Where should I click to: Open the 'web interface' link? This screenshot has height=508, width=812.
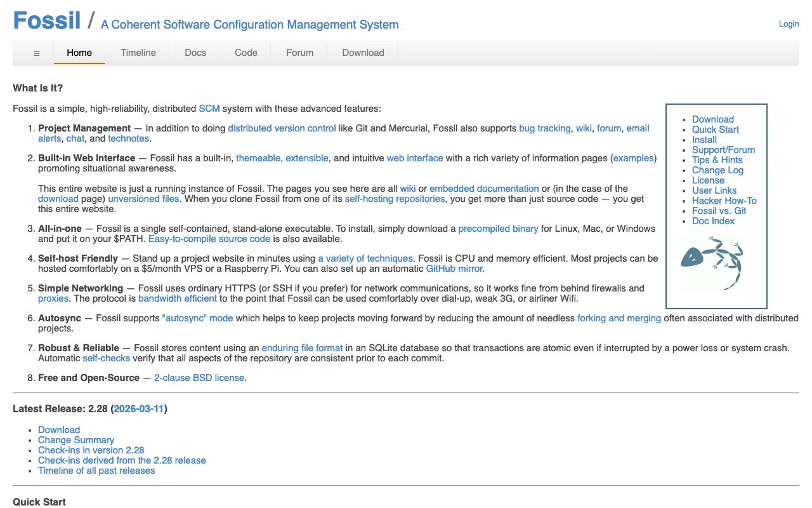coord(415,158)
